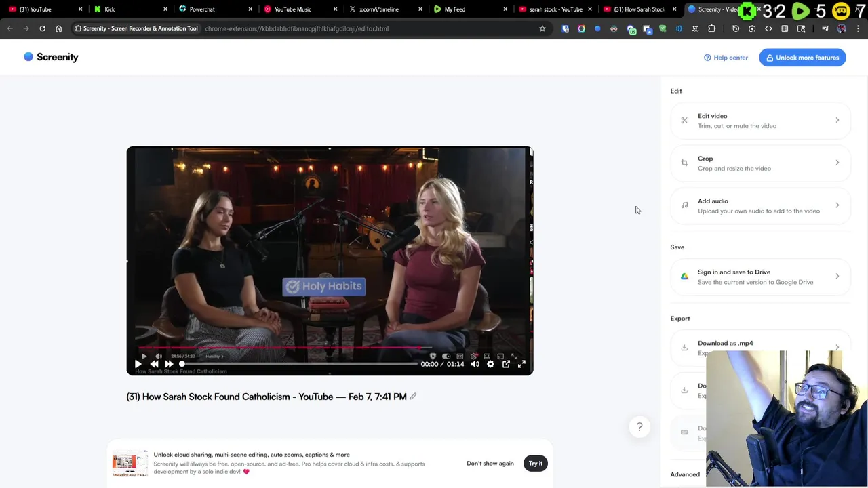The height and width of the screenshot is (488, 868).
Task: Click Sign in and save to Drive
Action: point(760,277)
